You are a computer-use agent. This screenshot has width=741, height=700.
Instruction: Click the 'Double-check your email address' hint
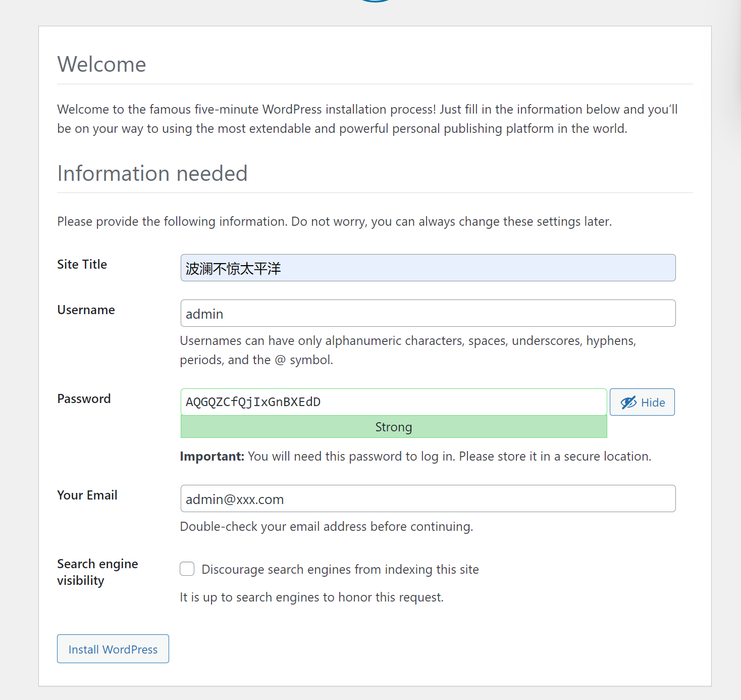tap(326, 527)
